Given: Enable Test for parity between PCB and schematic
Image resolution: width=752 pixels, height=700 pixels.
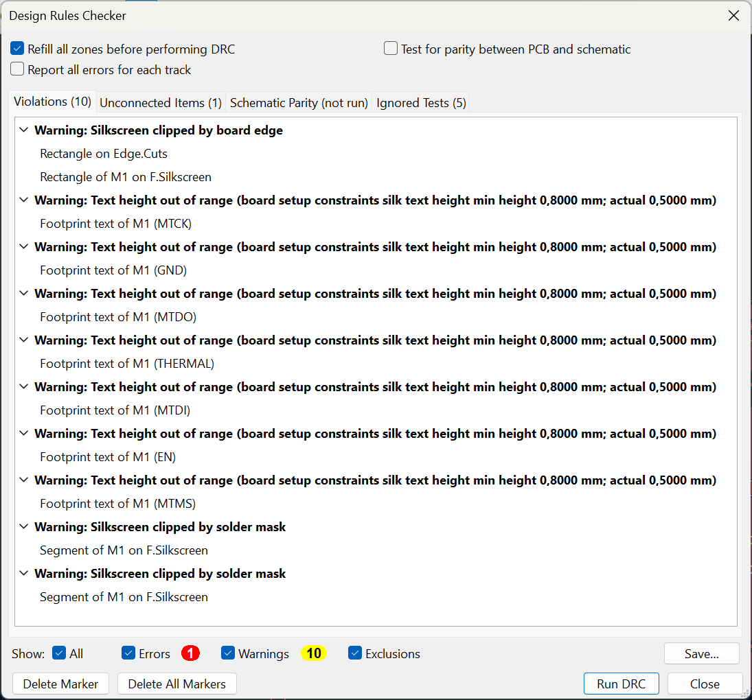Looking at the screenshot, I should 391,49.
